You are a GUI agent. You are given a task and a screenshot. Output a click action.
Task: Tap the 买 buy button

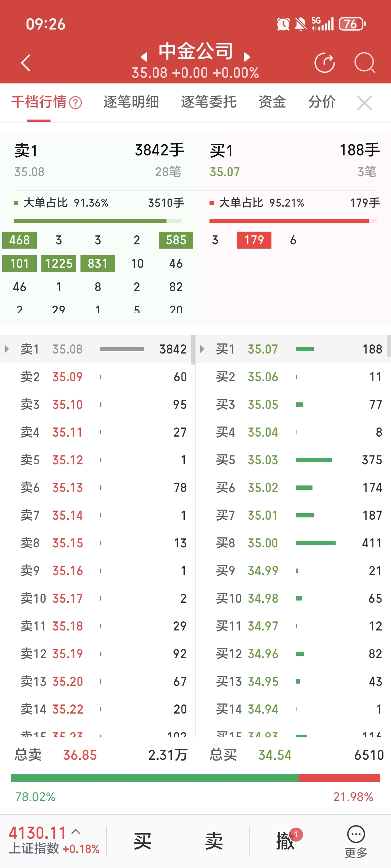tap(142, 841)
